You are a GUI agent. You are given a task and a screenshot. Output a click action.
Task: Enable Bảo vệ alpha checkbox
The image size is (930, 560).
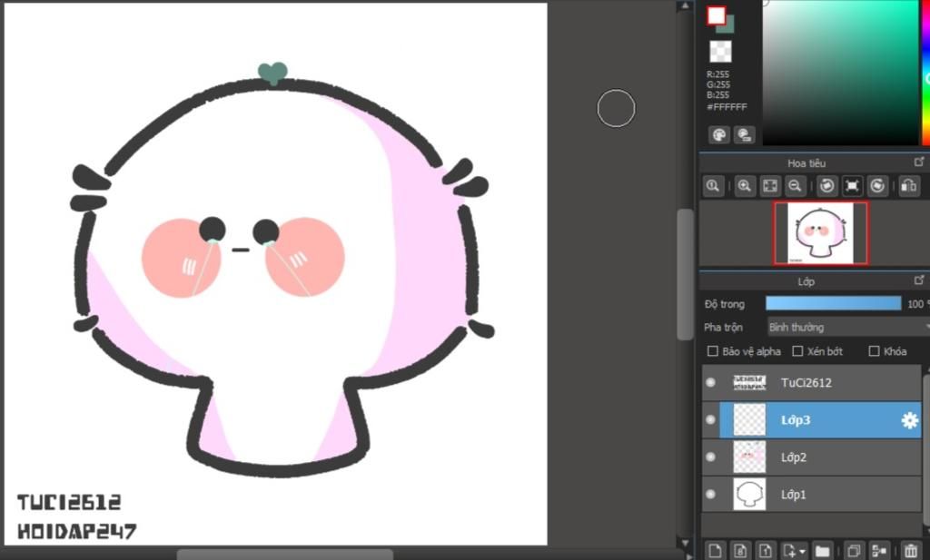713,351
